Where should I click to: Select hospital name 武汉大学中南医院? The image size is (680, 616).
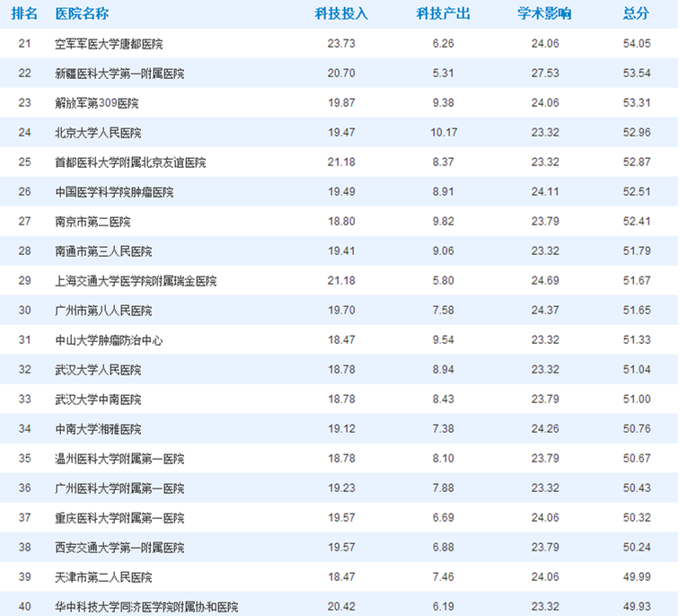(x=98, y=400)
